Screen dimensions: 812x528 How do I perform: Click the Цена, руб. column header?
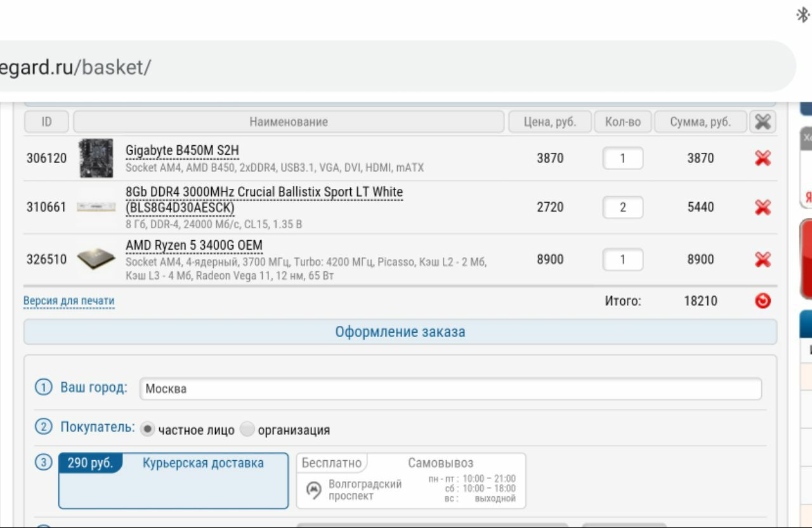[550, 122]
